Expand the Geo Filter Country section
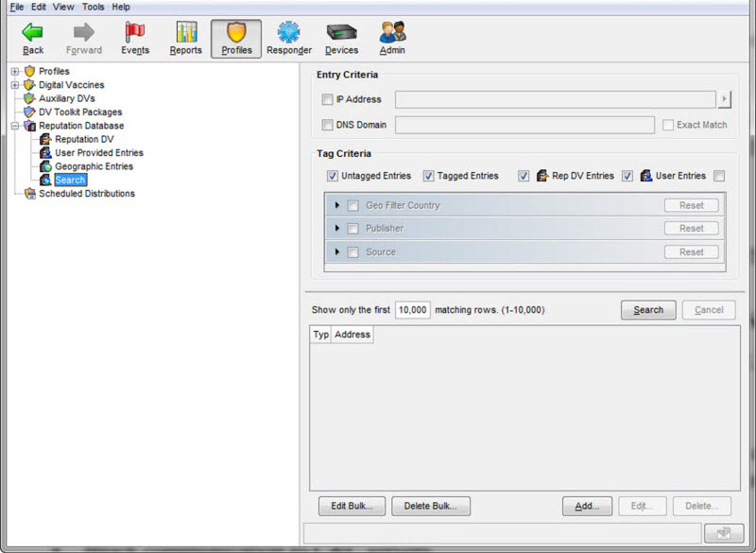Viewport: 756px width, 553px height. pos(339,205)
